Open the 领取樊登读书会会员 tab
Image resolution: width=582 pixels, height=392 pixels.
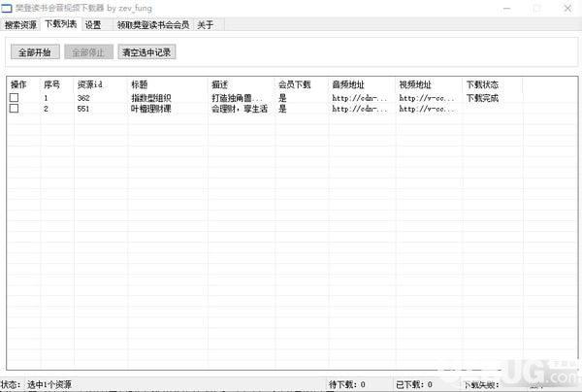pos(153,25)
